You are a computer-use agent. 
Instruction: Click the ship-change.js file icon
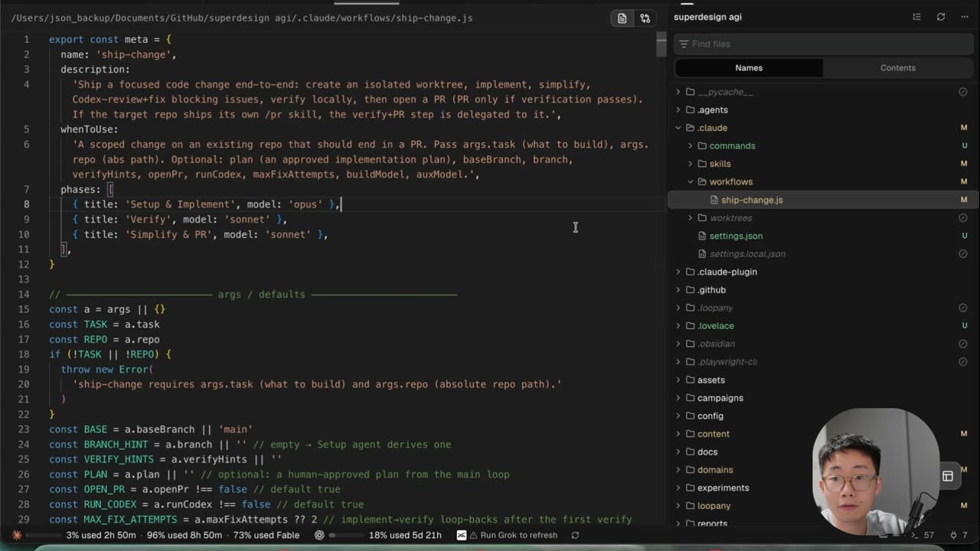tap(714, 200)
